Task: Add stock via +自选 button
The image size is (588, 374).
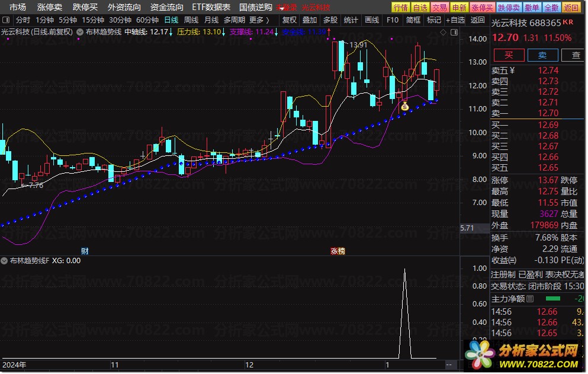Action: click(455, 20)
